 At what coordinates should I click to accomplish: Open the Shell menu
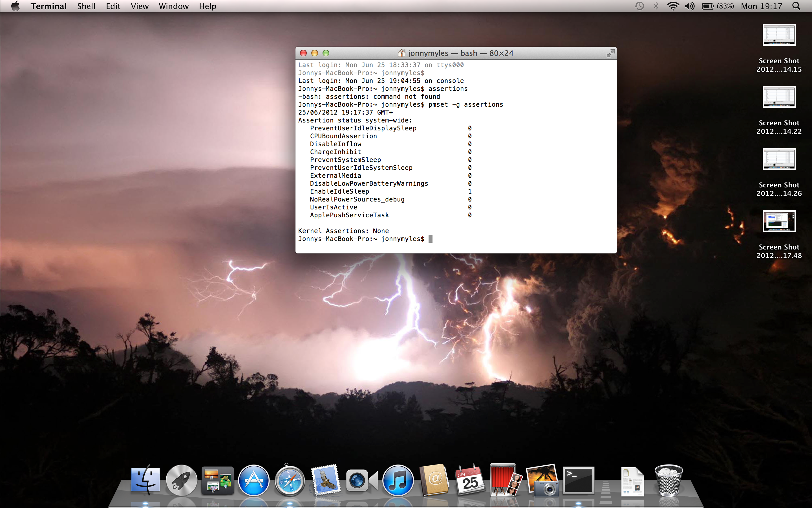pos(86,6)
